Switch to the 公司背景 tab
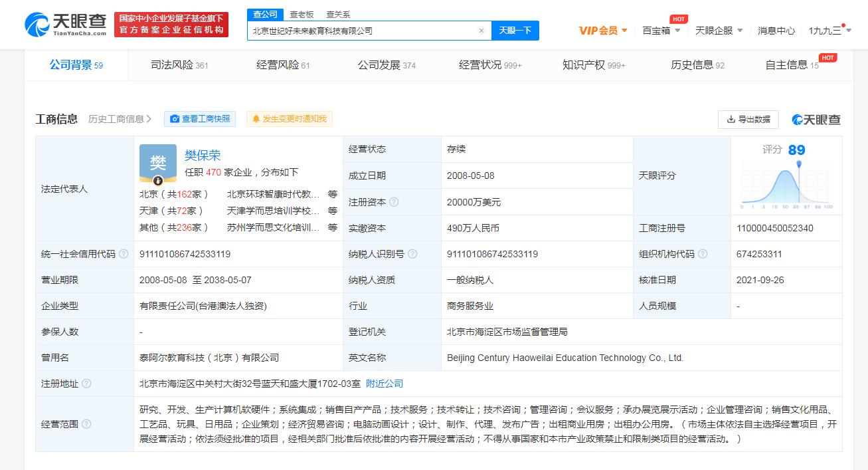The height and width of the screenshot is (470, 868). tap(76, 65)
